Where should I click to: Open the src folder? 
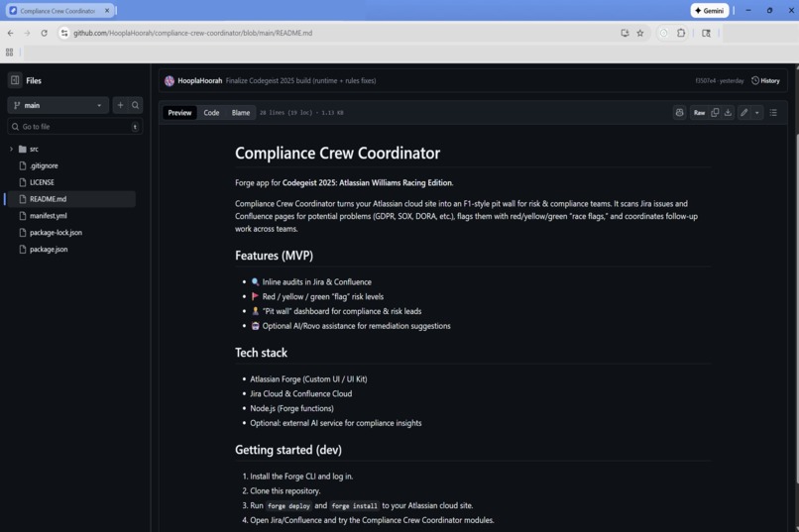34,150
